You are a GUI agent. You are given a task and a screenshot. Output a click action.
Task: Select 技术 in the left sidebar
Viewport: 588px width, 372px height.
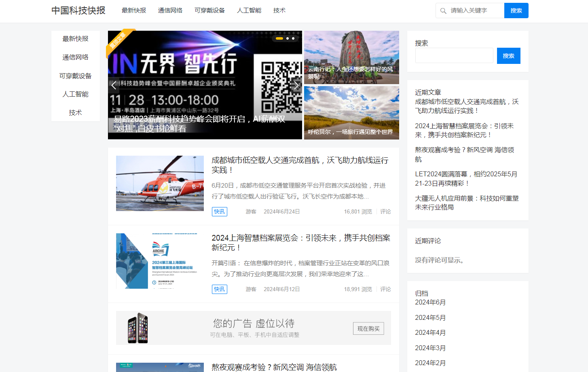(x=76, y=113)
